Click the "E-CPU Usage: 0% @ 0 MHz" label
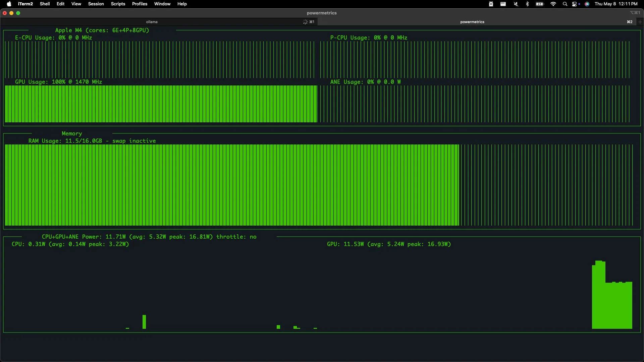Image resolution: width=644 pixels, height=362 pixels. [x=53, y=38]
